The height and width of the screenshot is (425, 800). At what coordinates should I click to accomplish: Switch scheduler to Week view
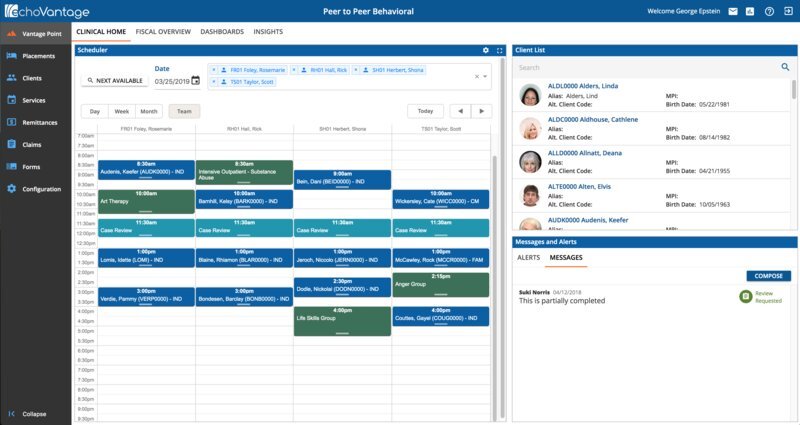click(x=122, y=111)
